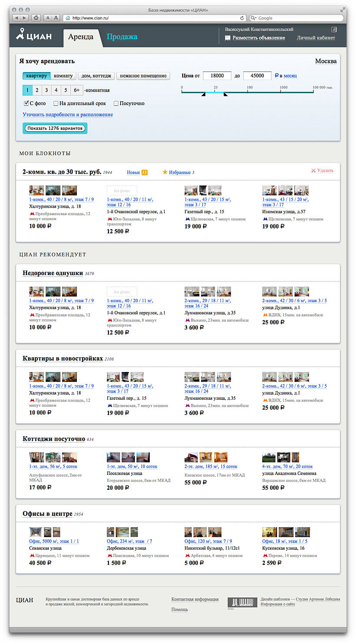Click the browser back arrow

point(16,18)
